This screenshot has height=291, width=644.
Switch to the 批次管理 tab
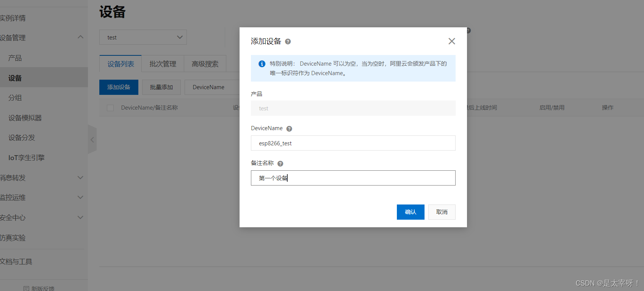coord(163,64)
